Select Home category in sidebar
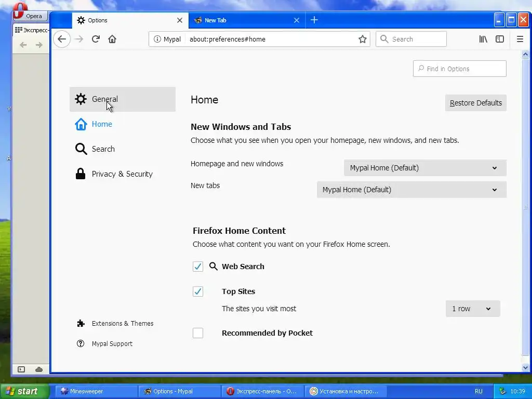The height and width of the screenshot is (399, 532). [x=123, y=124]
